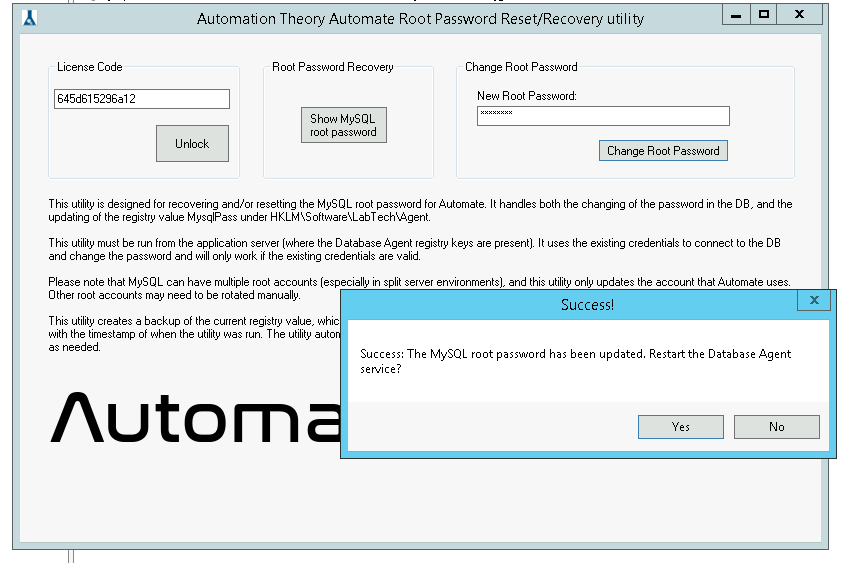Click the License Code group heading
844x563 pixels.
(x=90, y=67)
